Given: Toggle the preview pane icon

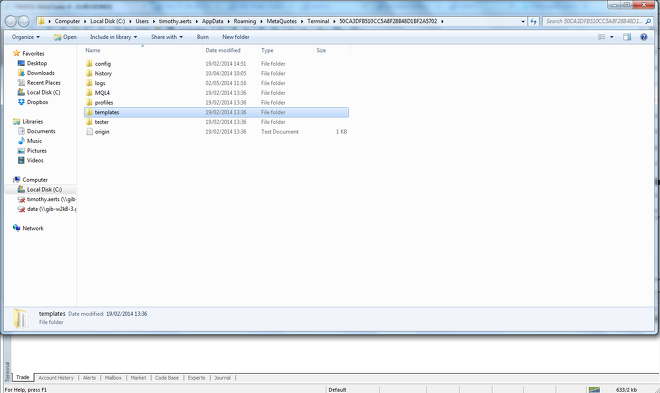Looking at the screenshot, I should (x=627, y=37).
